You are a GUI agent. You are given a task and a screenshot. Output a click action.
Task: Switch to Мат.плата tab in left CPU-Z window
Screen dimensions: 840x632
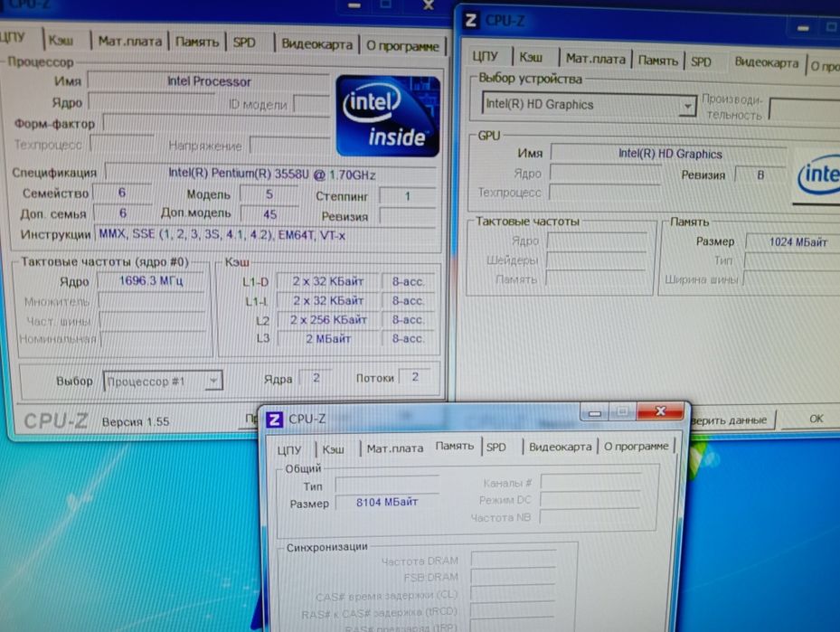click(129, 42)
